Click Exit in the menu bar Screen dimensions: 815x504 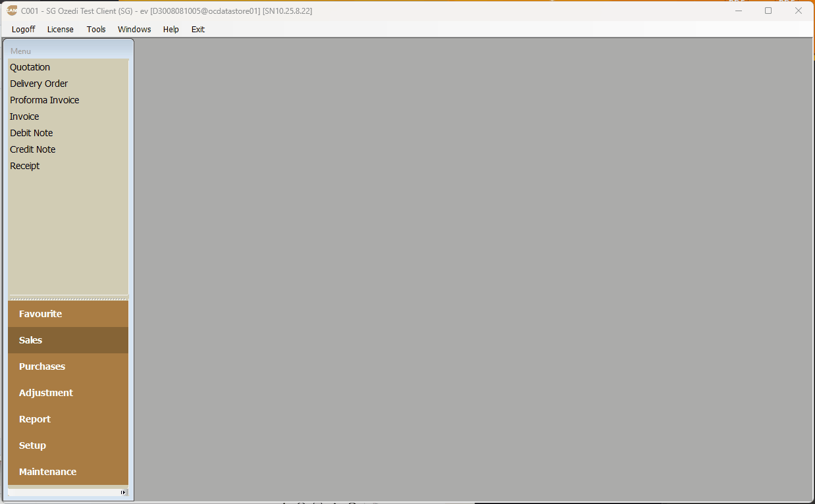[198, 30]
